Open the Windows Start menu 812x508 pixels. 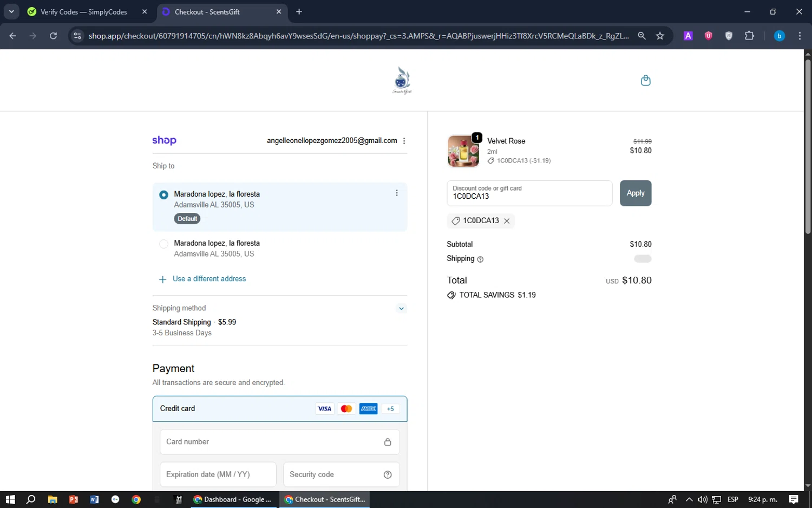click(x=10, y=499)
